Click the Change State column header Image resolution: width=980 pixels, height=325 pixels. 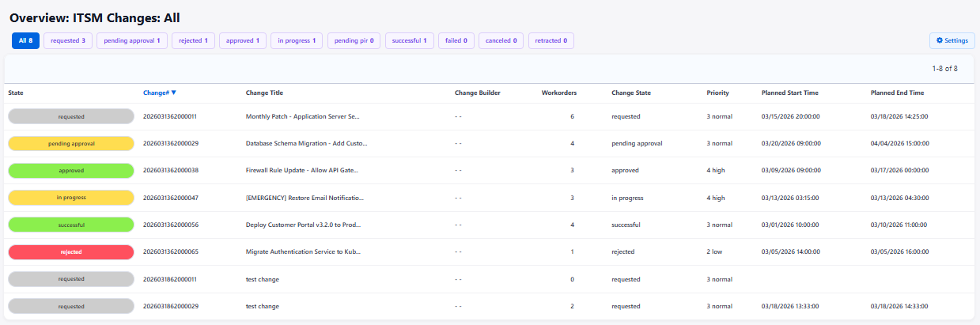(631, 93)
